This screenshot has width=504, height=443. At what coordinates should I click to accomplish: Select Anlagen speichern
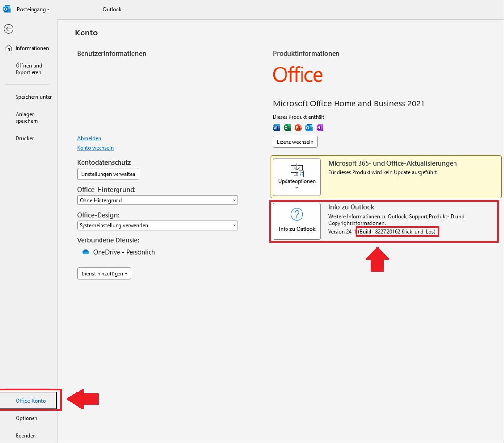click(x=27, y=118)
